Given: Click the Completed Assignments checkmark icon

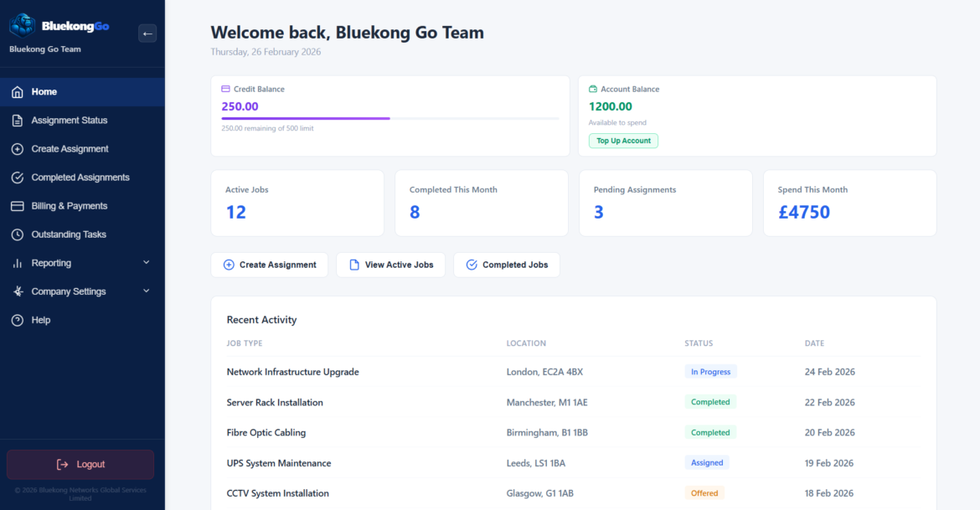Looking at the screenshot, I should [x=17, y=178].
